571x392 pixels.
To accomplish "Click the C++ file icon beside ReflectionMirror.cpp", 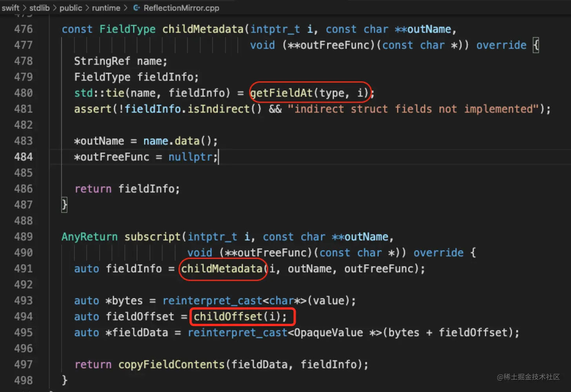I will point(136,8).
